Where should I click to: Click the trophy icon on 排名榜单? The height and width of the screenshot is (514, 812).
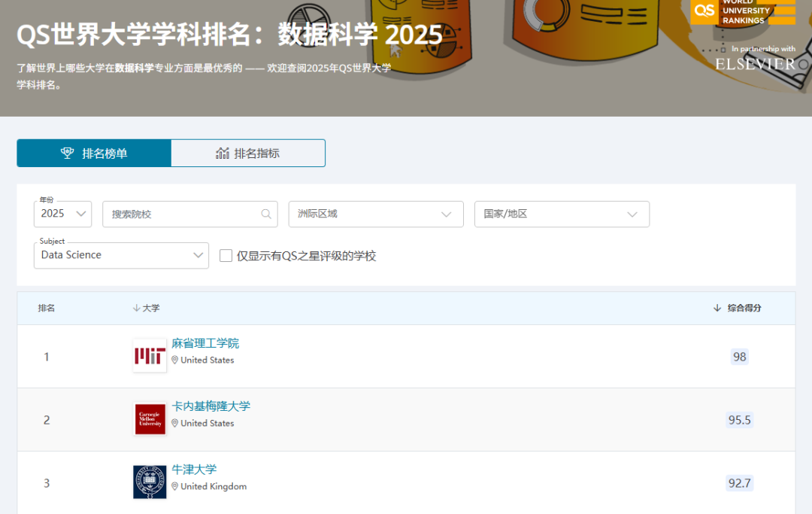[68, 153]
